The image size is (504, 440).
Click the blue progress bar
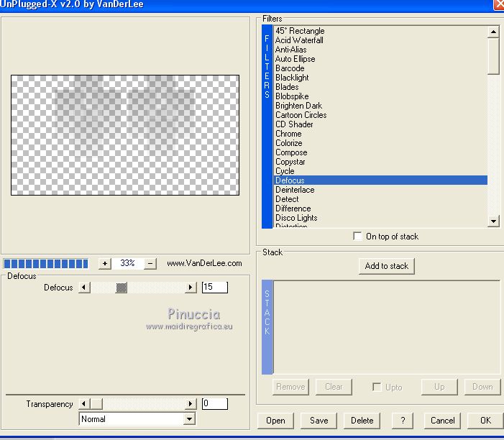46,264
